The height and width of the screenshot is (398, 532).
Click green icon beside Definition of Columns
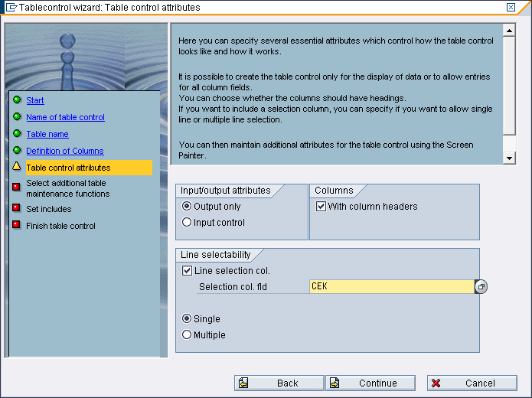point(16,151)
